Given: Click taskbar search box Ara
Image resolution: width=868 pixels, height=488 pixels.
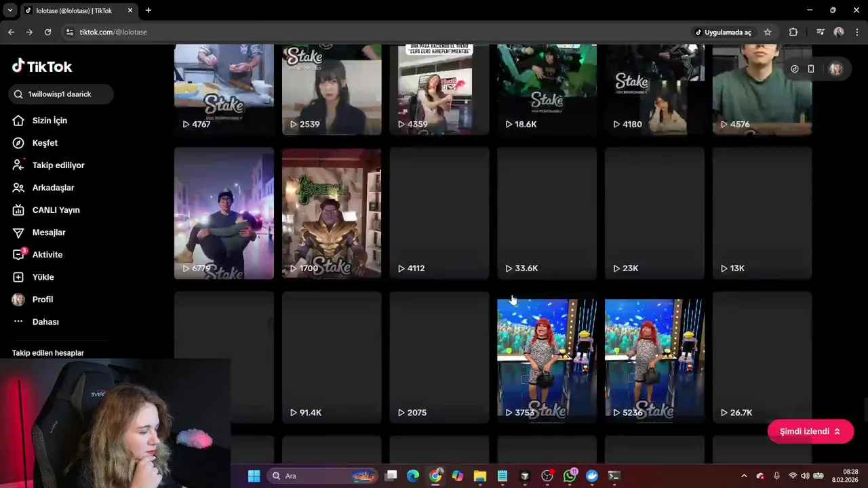Looking at the screenshot, I should pyautogui.click(x=323, y=476).
